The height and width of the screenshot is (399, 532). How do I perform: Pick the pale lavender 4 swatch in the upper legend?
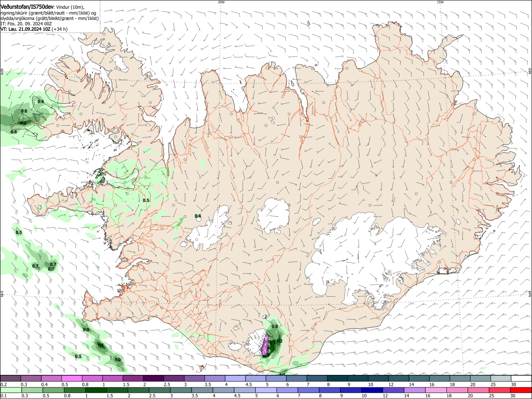coord(235,378)
